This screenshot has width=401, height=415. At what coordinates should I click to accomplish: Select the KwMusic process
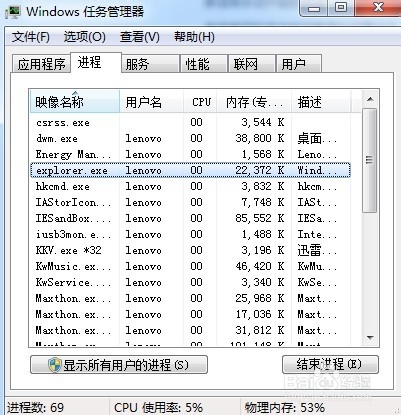point(190,266)
